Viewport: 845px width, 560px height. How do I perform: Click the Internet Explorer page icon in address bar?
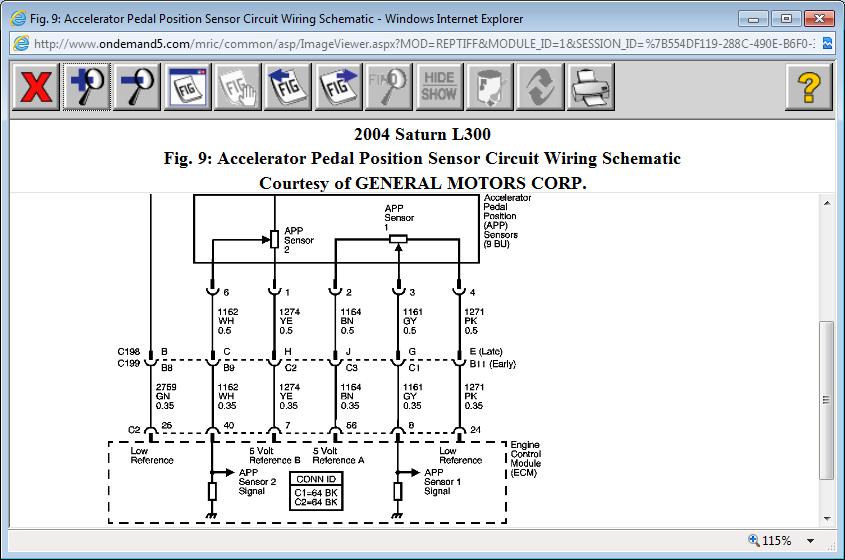tap(21, 44)
